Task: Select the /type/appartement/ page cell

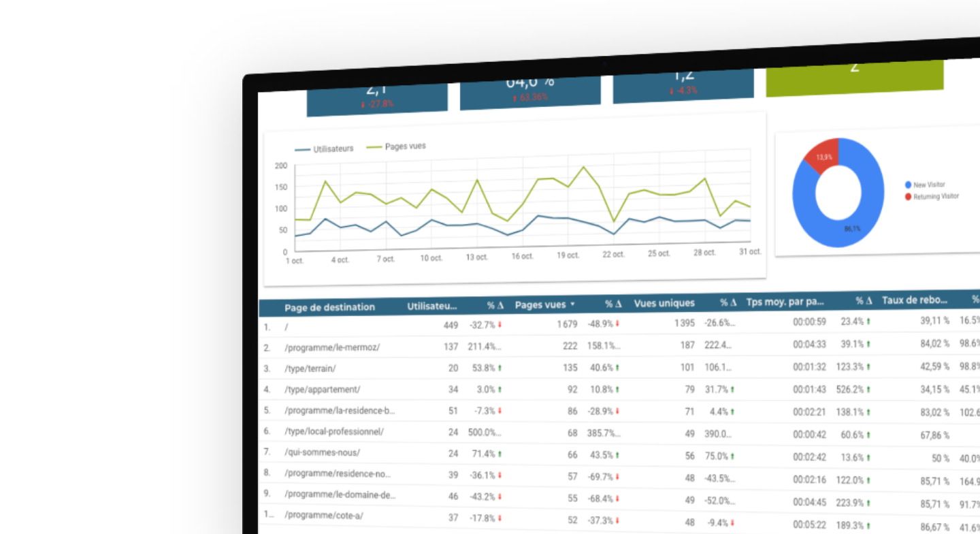Action: coord(323,390)
